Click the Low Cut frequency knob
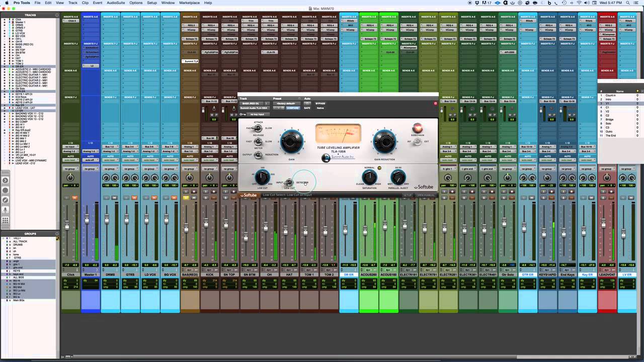Image resolution: width=644 pixels, height=362 pixels. click(262, 177)
